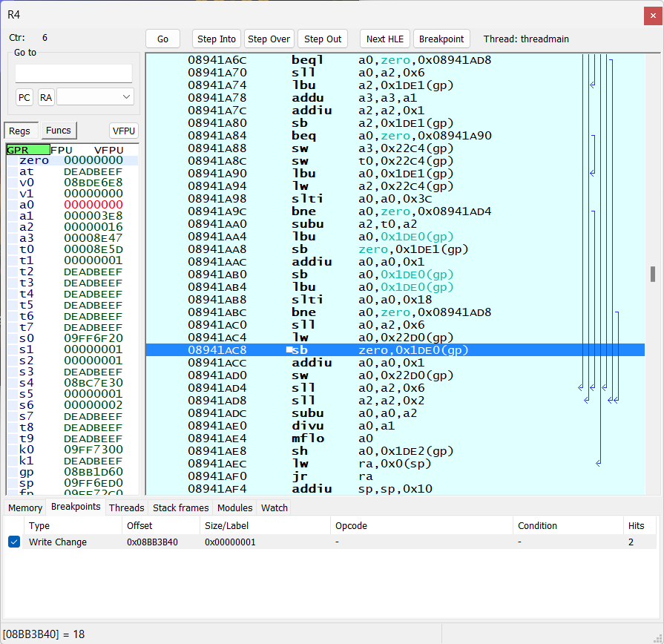Viewport: 664px width, 644px height.
Task: Switch to the Funcs tab
Action: [59, 131]
